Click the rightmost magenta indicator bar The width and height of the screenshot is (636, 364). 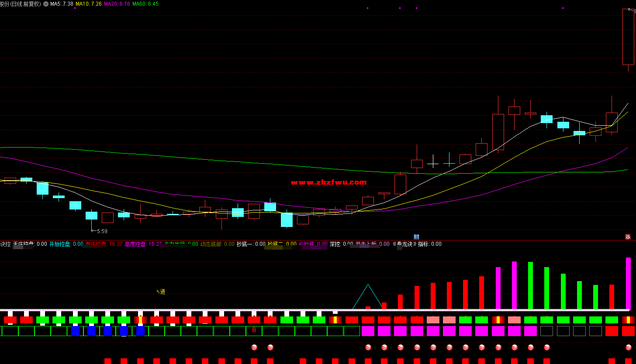click(x=628, y=283)
